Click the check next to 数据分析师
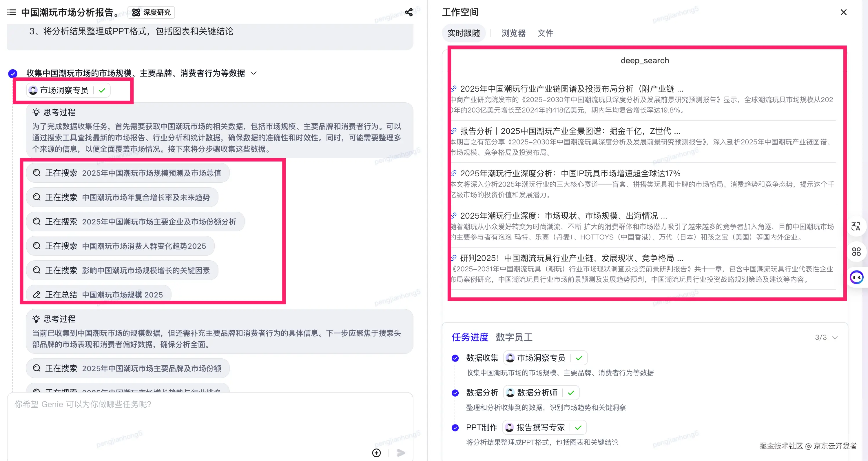 coord(571,393)
